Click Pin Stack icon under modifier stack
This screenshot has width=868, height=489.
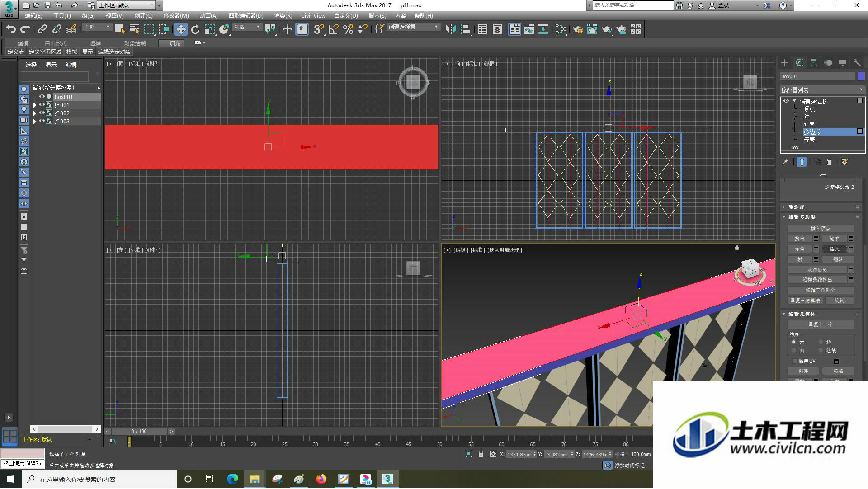(x=786, y=162)
